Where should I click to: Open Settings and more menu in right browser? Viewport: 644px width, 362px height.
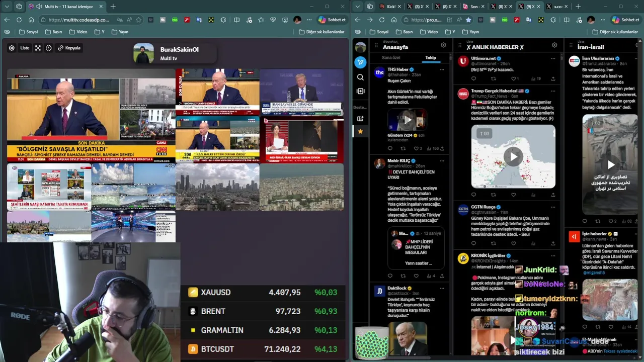(x=602, y=20)
